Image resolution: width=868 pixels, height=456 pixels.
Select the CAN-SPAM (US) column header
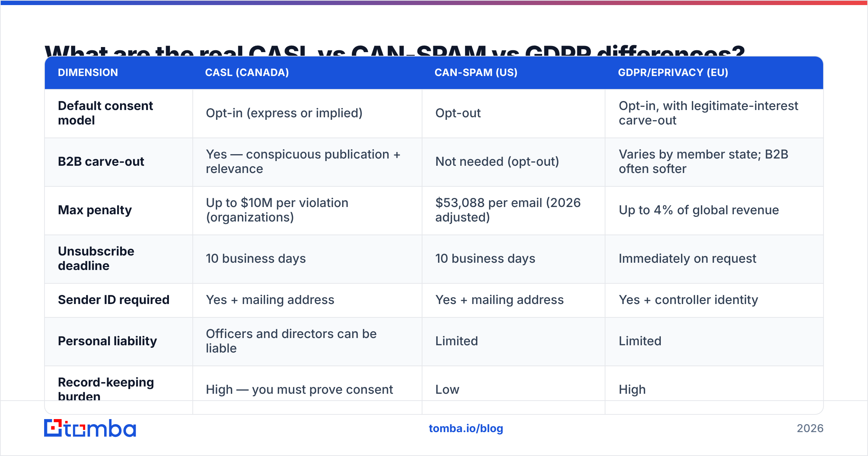click(476, 72)
